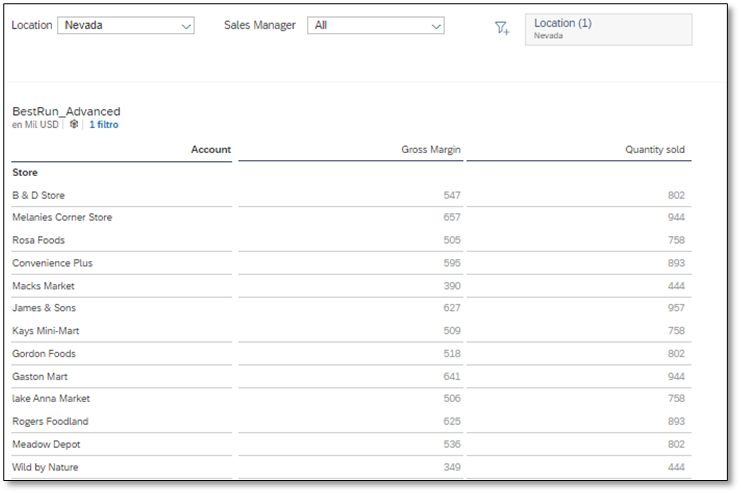The image size is (741, 493).
Task: Click Quantity sold 893 for Convenience Plus
Action: coord(676,263)
